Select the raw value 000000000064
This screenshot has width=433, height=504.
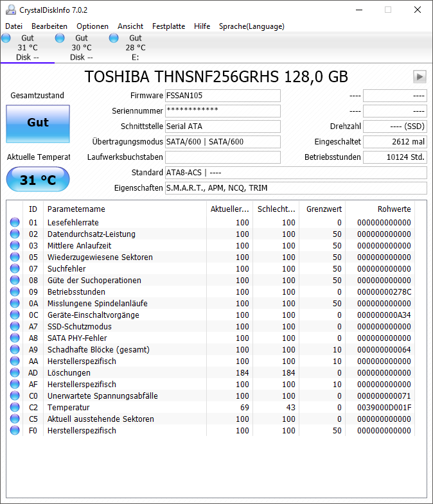click(384, 350)
